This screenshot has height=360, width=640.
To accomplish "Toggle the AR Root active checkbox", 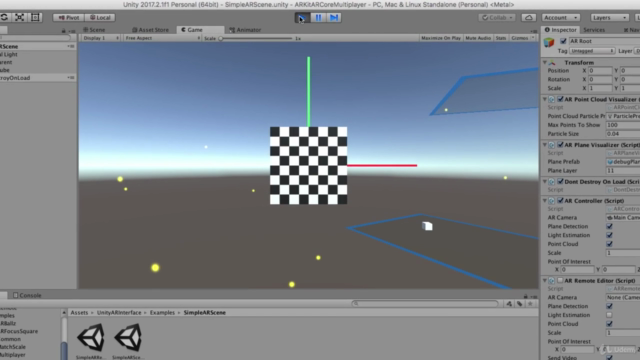I will [563, 41].
